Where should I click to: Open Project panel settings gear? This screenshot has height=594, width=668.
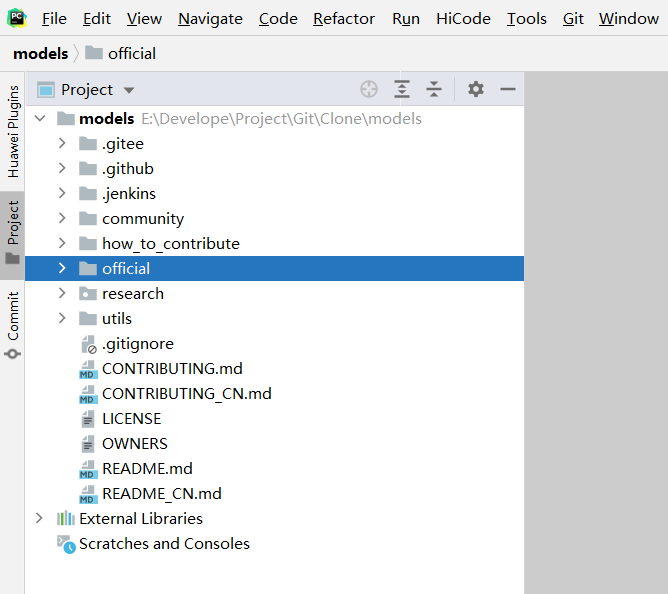[x=476, y=89]
